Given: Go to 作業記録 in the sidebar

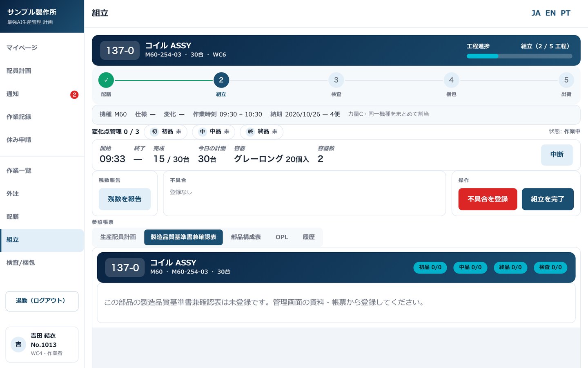Looking at the screenshot, I should pyautogui.click(x=42, y=117).
